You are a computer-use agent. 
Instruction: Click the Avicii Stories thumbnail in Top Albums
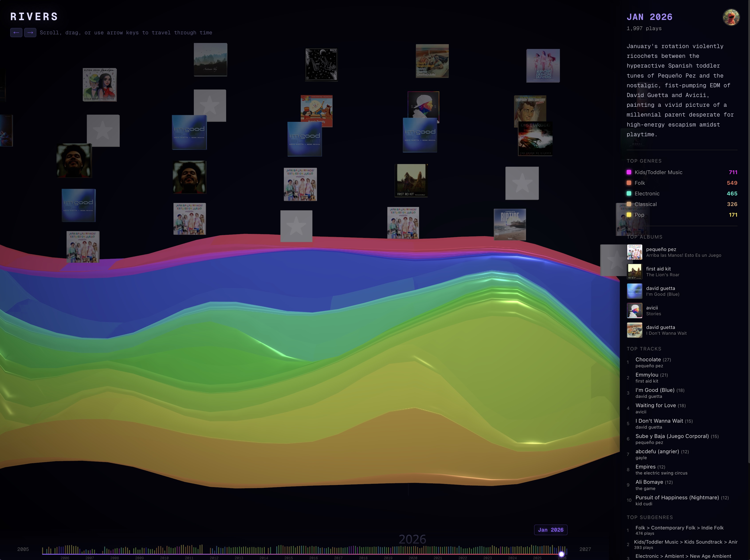(x=634, y=310)
